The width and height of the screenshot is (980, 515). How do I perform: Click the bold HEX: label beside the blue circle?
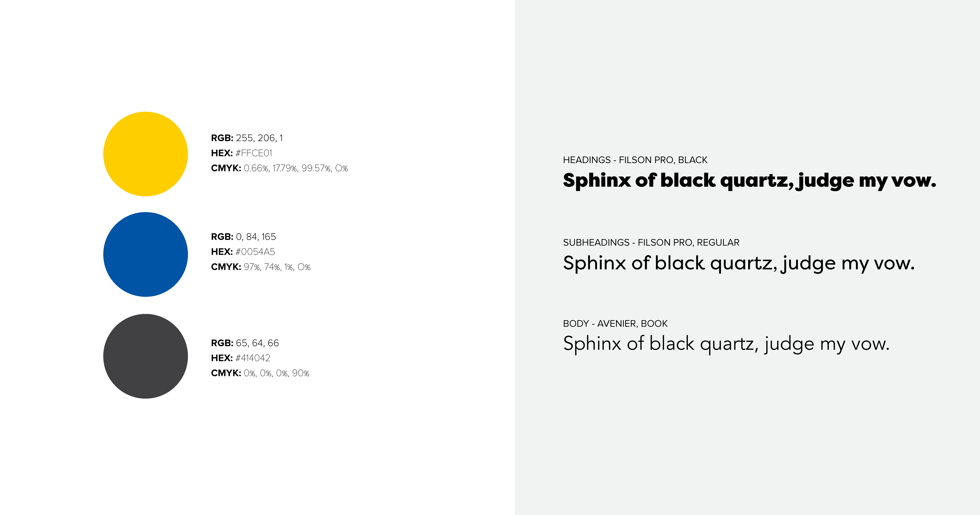tap(222, 251)
